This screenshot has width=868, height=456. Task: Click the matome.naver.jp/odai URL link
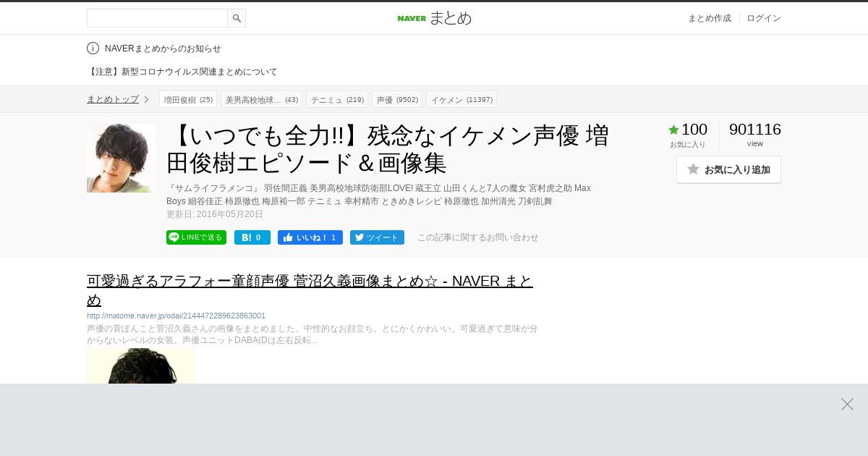pyautogui.click(x=176, y=316)
